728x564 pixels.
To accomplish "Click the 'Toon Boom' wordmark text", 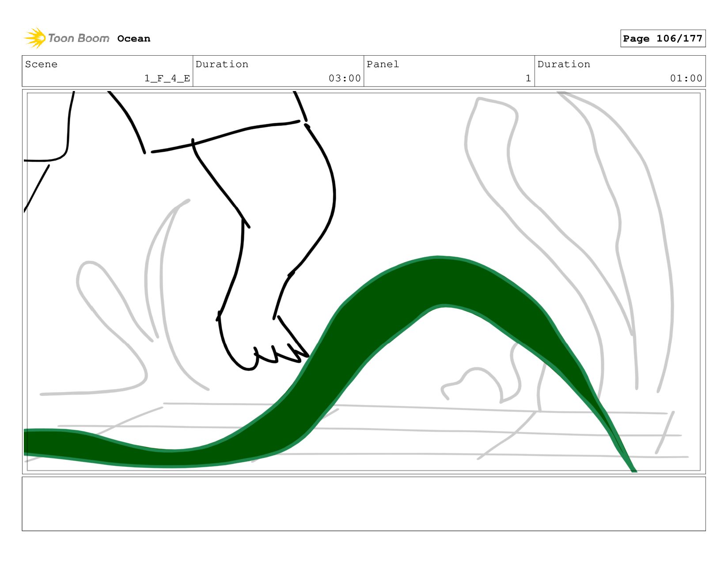I will [79, 38].
